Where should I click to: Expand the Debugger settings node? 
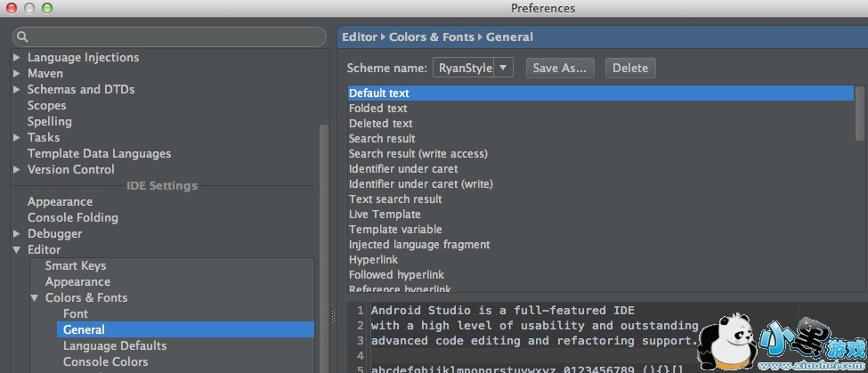pyautogui.click(x=17, y=234)
